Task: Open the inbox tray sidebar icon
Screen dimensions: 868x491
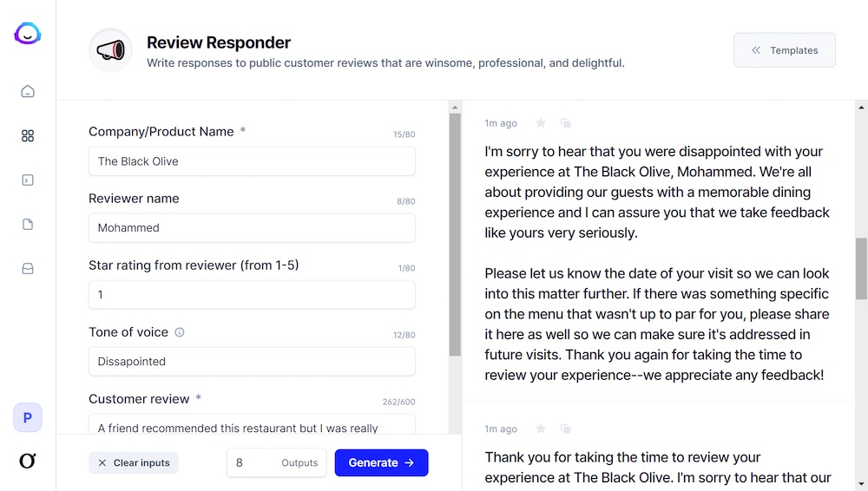Action: pyautogui.click(x=28, y=268)
